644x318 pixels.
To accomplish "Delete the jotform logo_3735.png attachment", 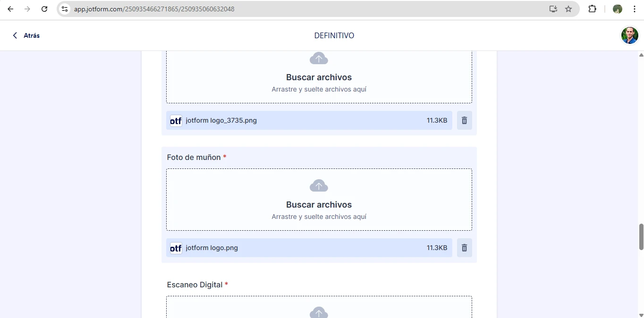I will 464,120.
